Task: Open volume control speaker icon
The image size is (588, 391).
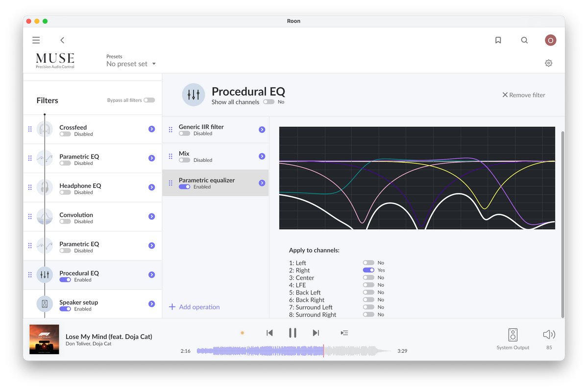Action: coord(549,335)
